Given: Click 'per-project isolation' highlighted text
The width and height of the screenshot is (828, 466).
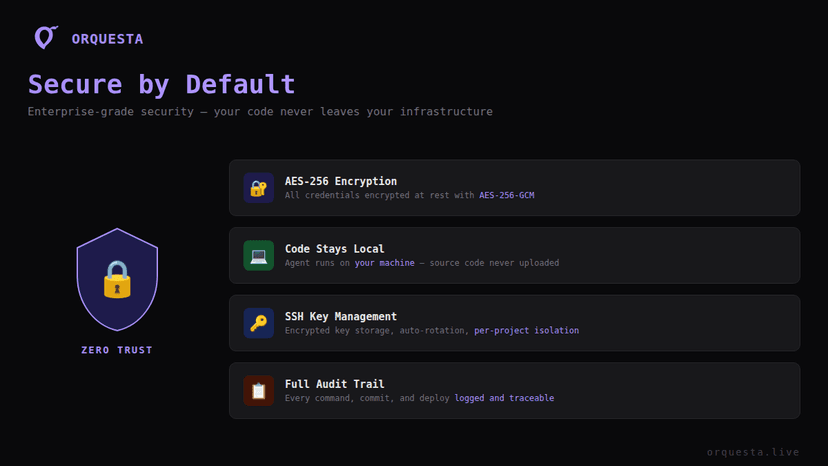Looking at the screenshot, I should pos(526,330).
